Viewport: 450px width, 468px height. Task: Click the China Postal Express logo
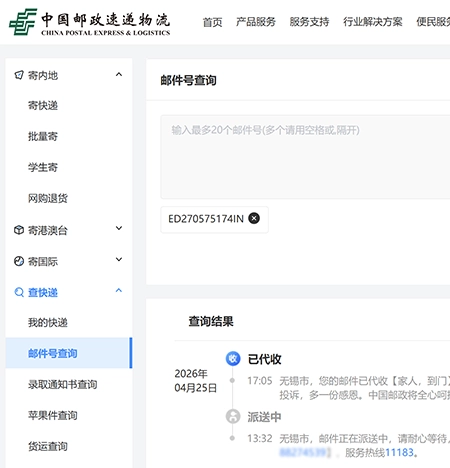pyautogui.click(x=89, y=22)
